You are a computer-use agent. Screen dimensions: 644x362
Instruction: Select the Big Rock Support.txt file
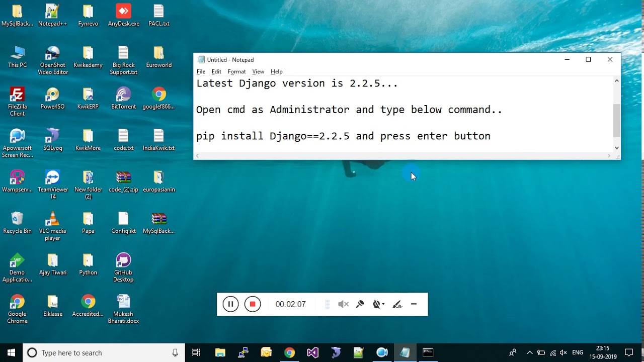coord(123,60)
